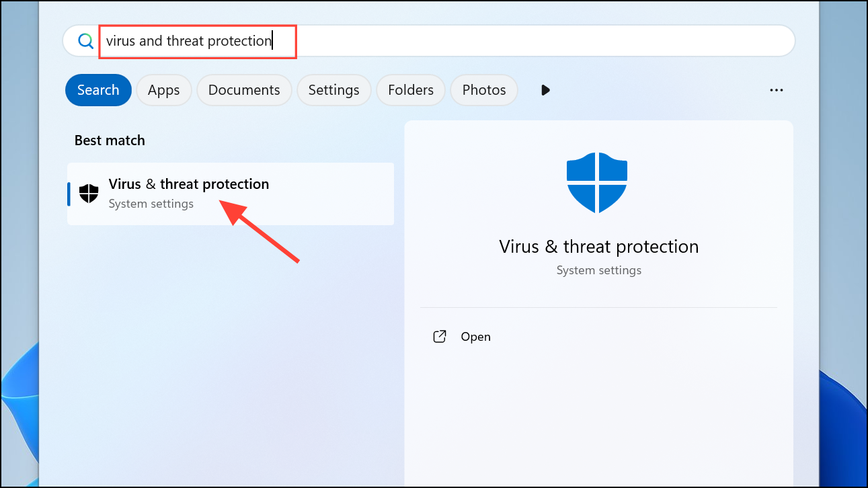Click System settings subtitle under best match
The width and height of the screenshot is (868, 488).
click(151, 204)
